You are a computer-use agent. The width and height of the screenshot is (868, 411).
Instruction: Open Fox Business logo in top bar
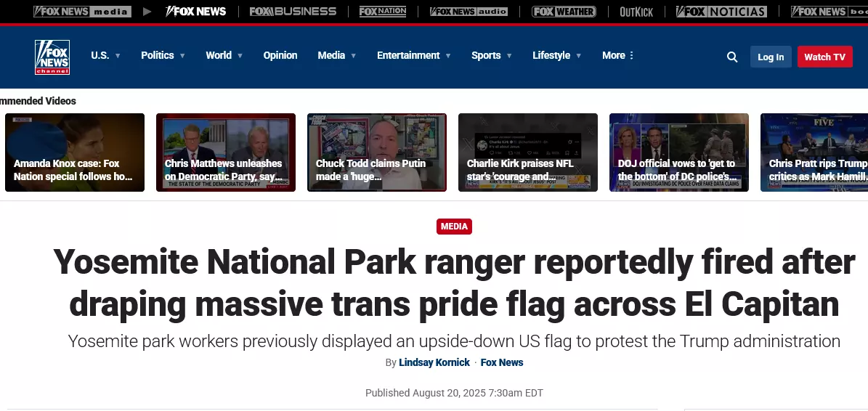[293, 12]
